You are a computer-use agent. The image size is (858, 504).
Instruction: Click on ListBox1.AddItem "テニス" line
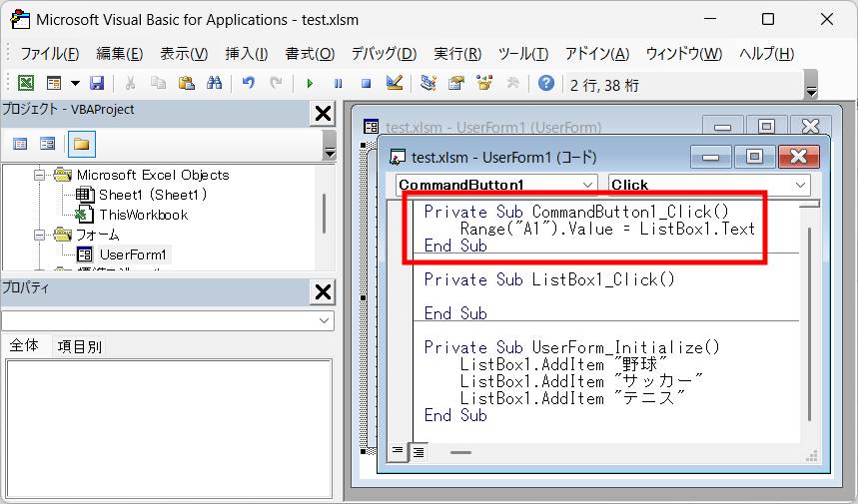[x=572, y=398]
